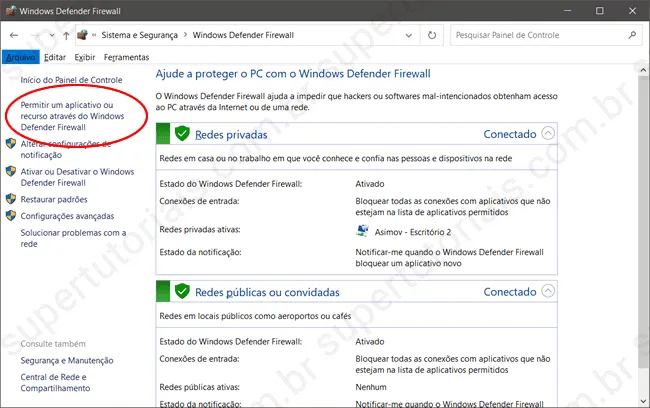650x408 pixels.
Task: Select 'Sistema e Segurança' breadcrumb
Action: coord(139,35)
